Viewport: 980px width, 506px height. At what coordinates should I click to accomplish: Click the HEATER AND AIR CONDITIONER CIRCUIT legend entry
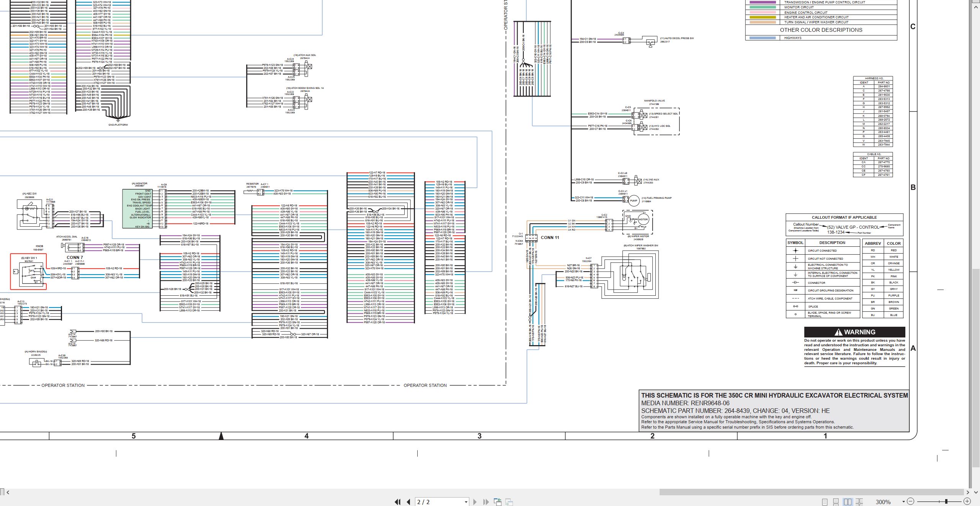[x=816, y=17]
